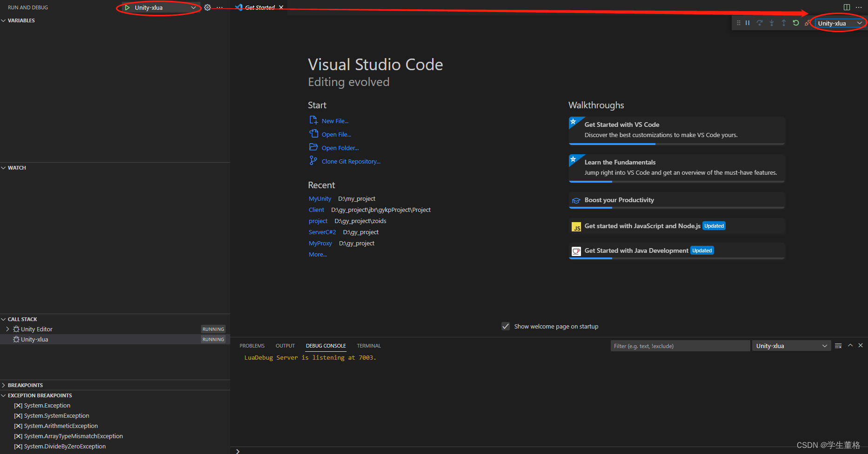Open the Problems panel tab
Image resolution: width=868 pixels, height=454 pixels.
252,345
